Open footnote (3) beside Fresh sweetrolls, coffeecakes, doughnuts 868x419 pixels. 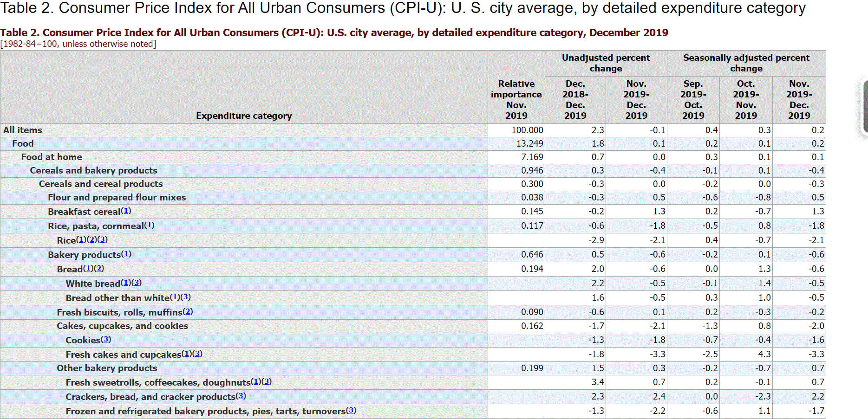click(267, 381)
